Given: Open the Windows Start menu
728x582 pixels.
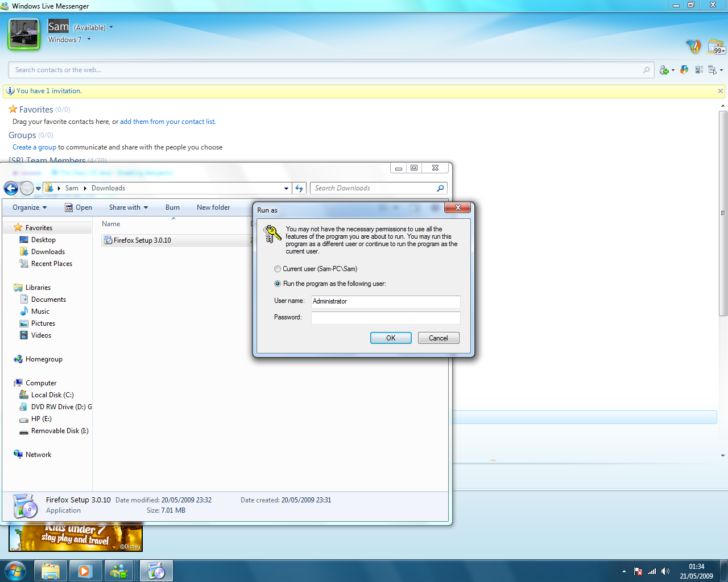Looking at the screenshot, I should tap(15, 571).
